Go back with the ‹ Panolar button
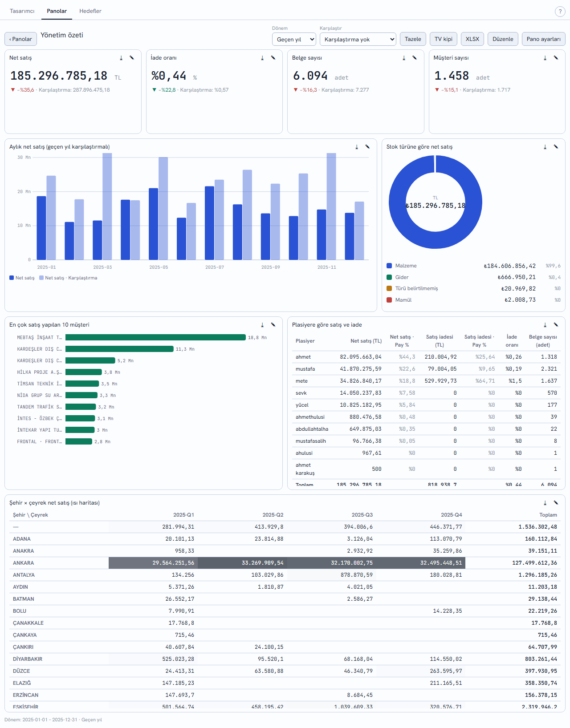 click(x=20, y=39)
